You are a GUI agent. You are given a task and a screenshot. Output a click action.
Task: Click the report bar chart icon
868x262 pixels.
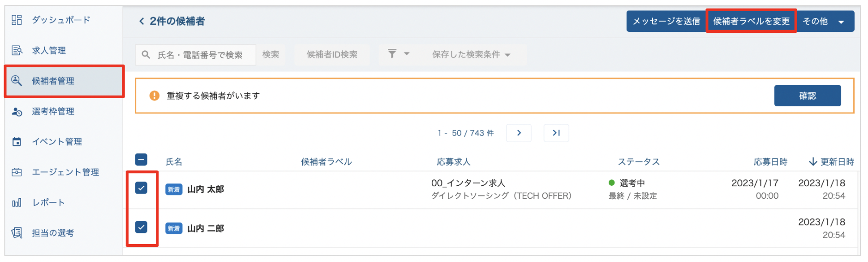17,203
